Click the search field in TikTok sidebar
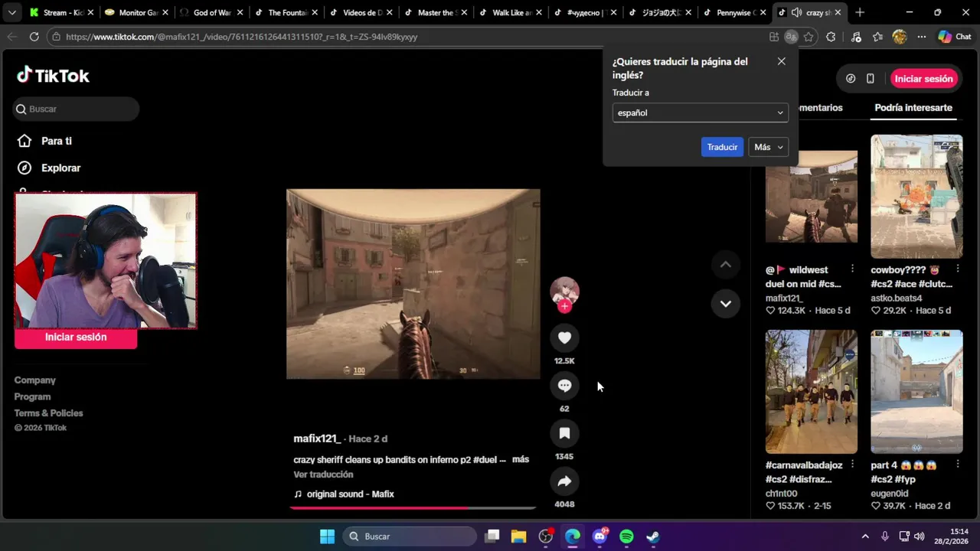The height and width of the screenshot is (551, 980). [x=76, y=109]
